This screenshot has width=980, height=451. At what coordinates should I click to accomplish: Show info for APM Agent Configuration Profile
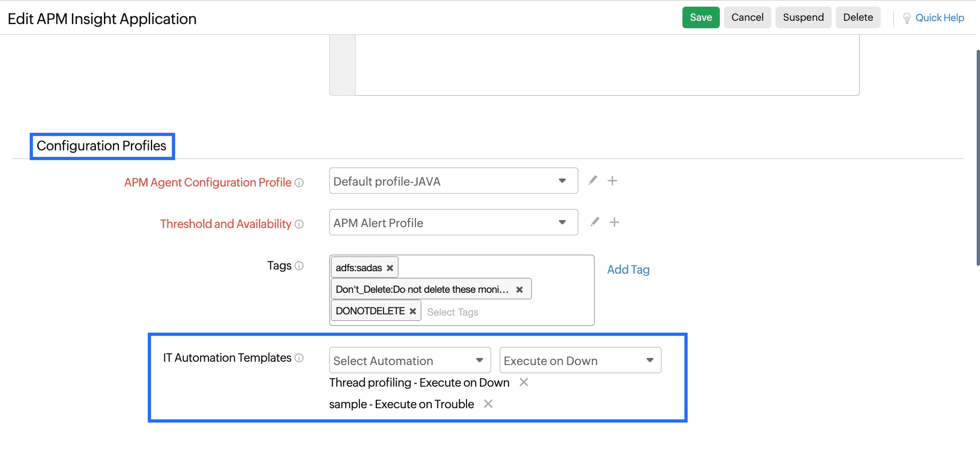[299, 183]
